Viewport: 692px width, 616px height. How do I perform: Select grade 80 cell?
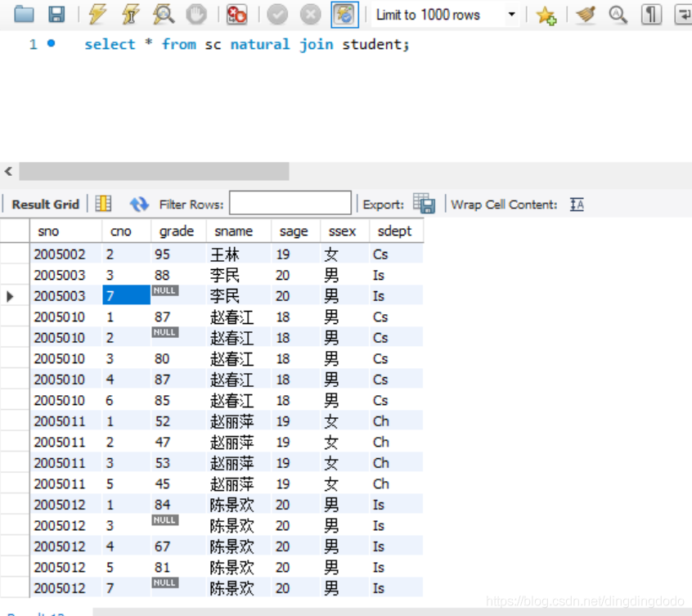pos(178,358)
